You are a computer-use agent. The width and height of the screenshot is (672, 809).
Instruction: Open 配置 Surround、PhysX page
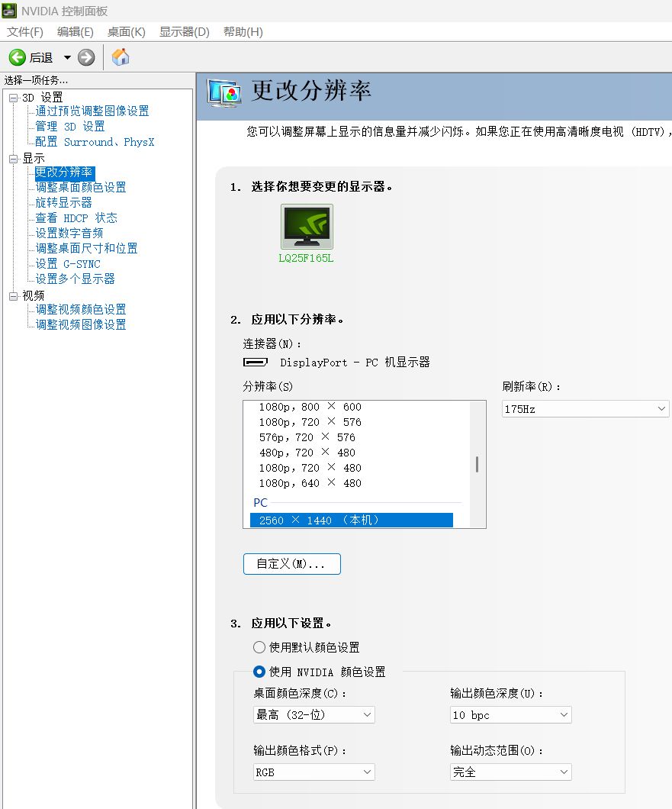pyautogui.click(x=95, y=142)
